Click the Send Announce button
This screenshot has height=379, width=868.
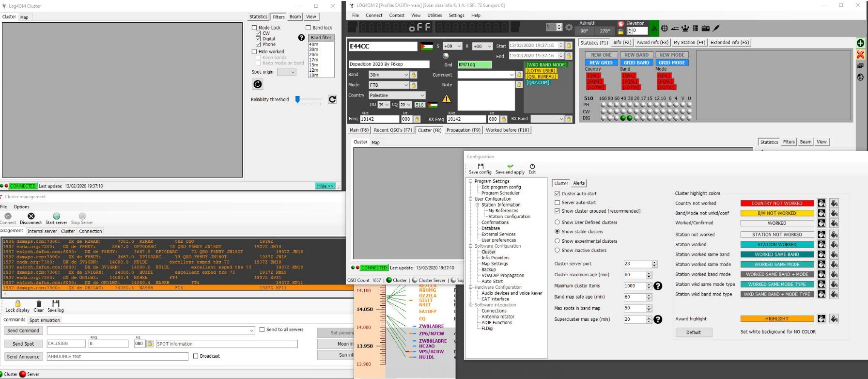point(23,357)
